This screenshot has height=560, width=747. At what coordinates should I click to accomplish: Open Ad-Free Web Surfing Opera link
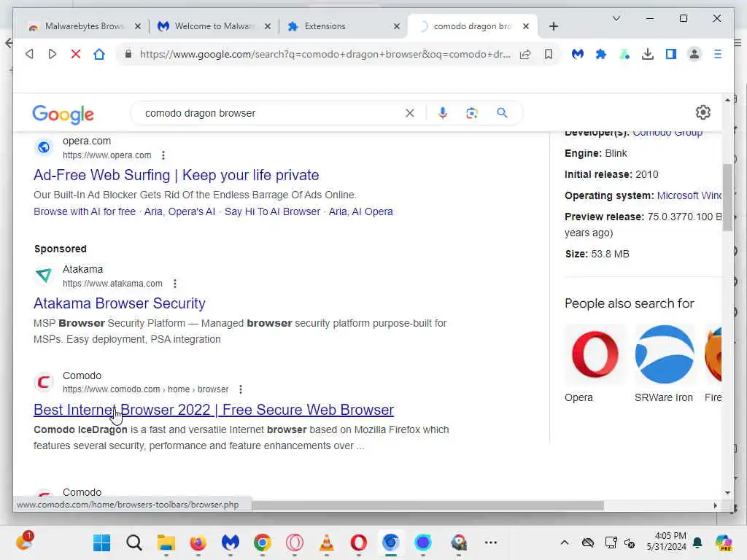[177, 175]
